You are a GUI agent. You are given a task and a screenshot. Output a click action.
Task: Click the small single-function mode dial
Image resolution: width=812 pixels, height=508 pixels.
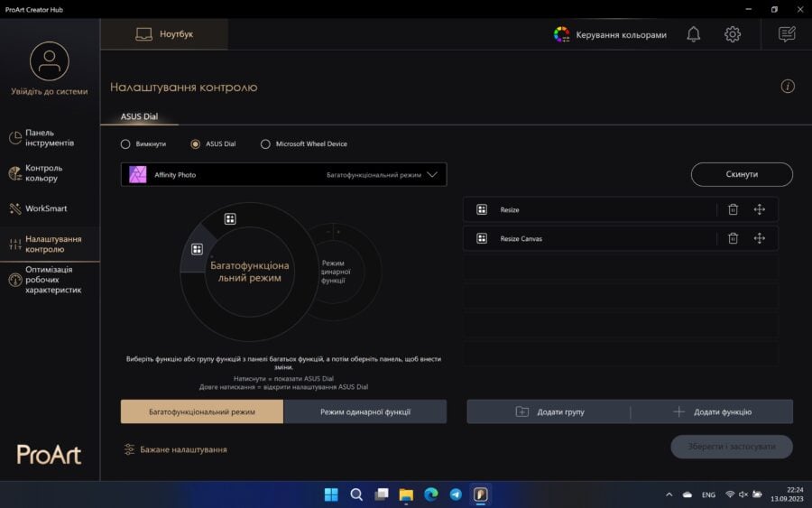335,272
